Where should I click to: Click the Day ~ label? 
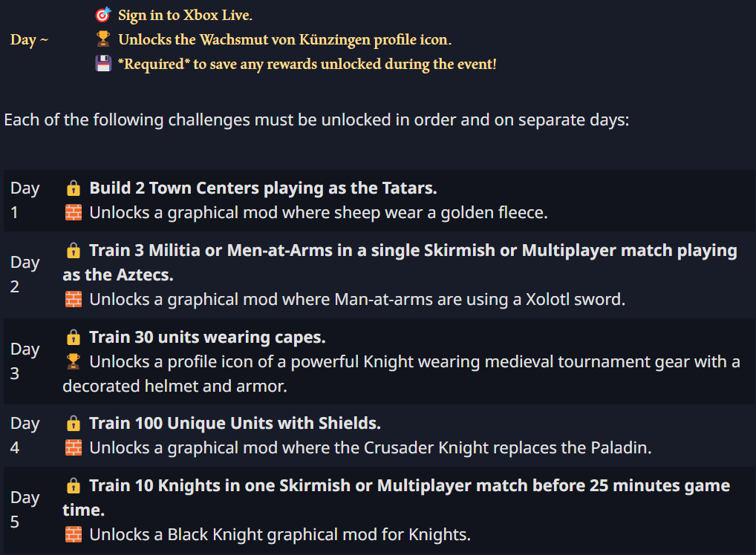coord(30,39)
